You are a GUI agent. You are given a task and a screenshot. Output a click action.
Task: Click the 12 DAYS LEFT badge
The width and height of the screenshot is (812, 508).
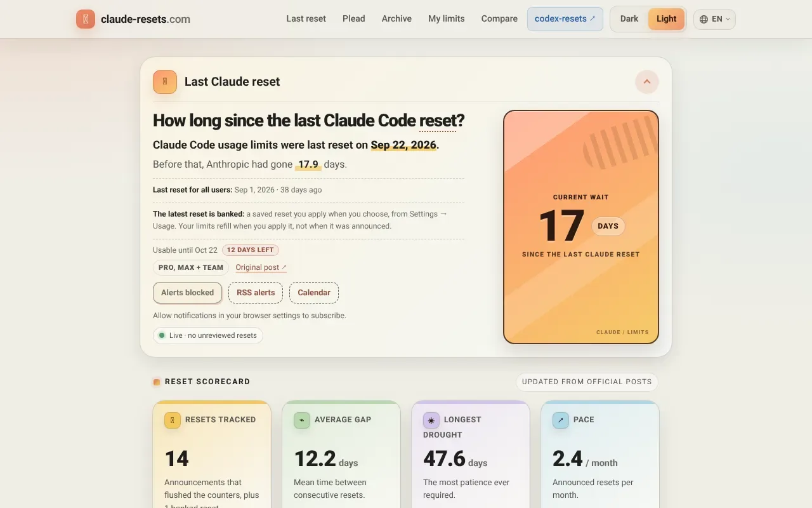coord(251,250)
